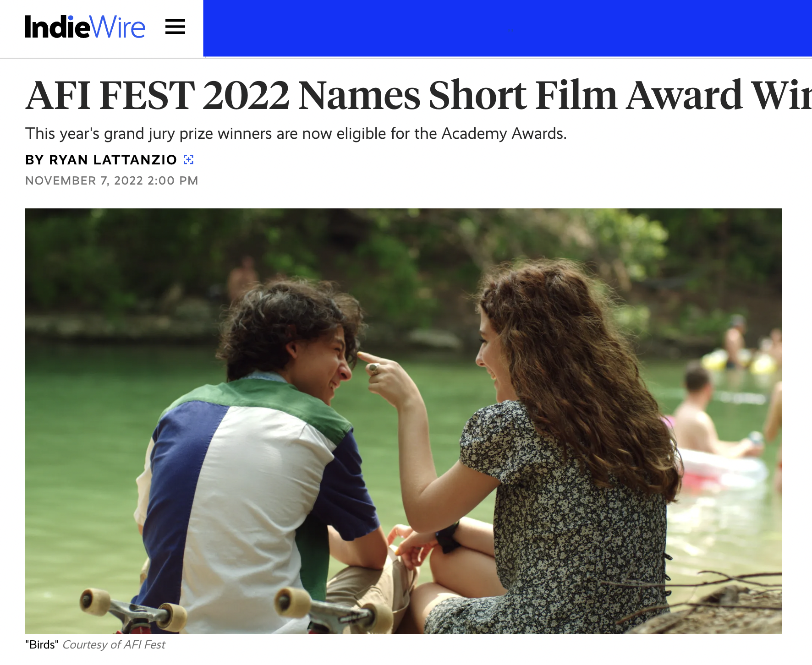Click the "Birds" caption title
The image size is (812, 665).
[42, 645]
